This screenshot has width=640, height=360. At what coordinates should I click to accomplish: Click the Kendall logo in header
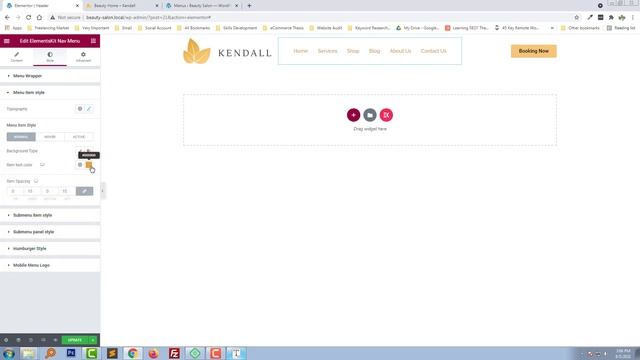coord(227,52)
